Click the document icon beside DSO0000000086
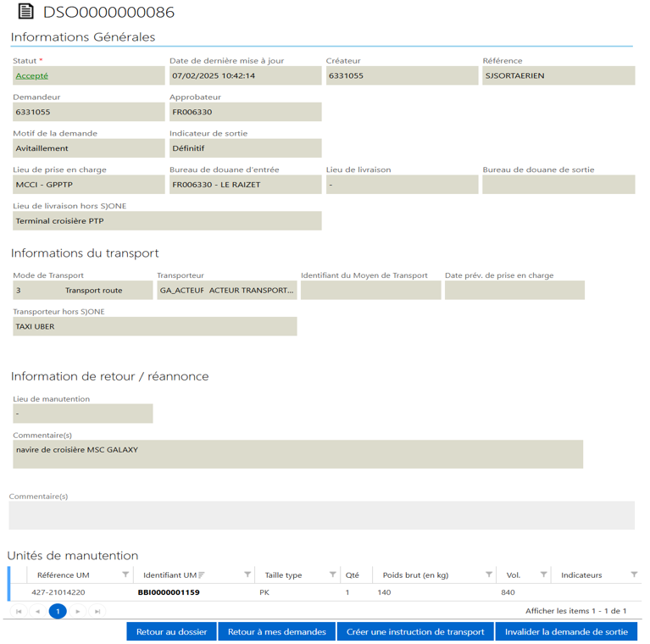This screenshot has height=644, width=650. (x=25, y=13)
